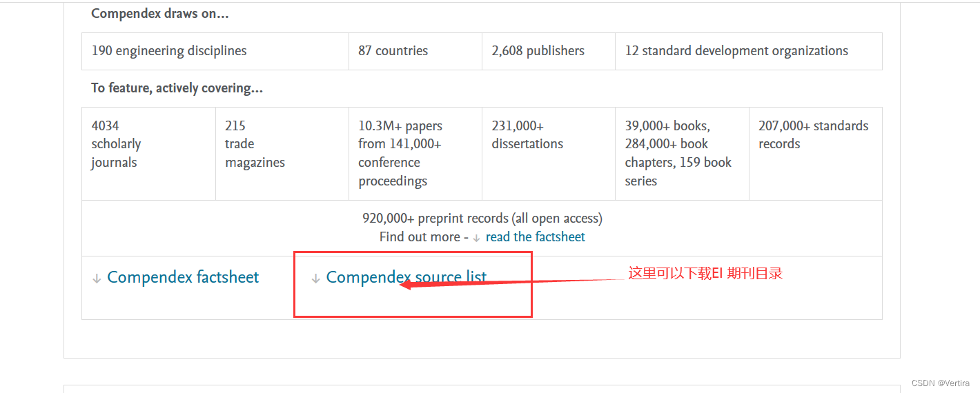
Task: Select the '215 trade magazines' cell
Action: [x=282, y=154]
